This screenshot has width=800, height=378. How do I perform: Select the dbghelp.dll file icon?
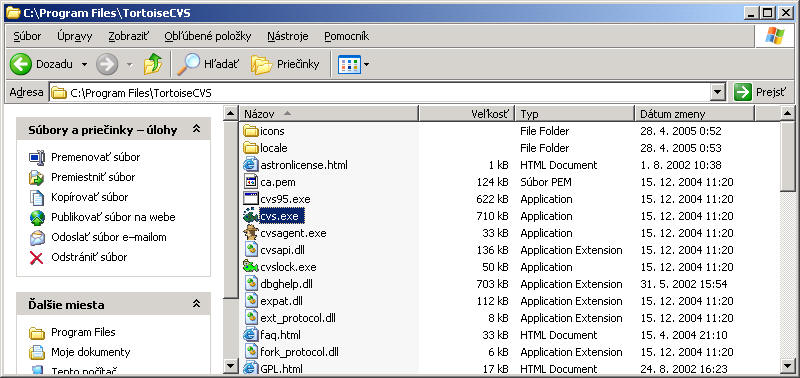click(251, 284)
